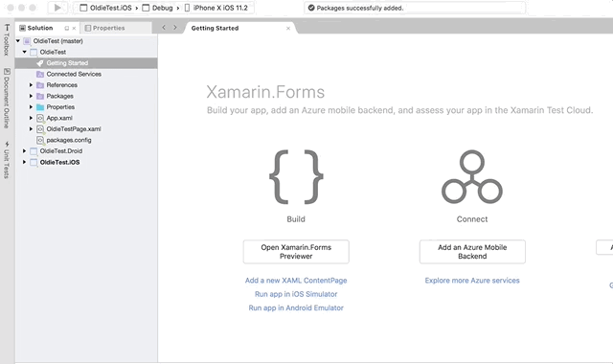Click the large Build curly braces icon
This screenshot has height=364, width=613.
tap(296, 177)
